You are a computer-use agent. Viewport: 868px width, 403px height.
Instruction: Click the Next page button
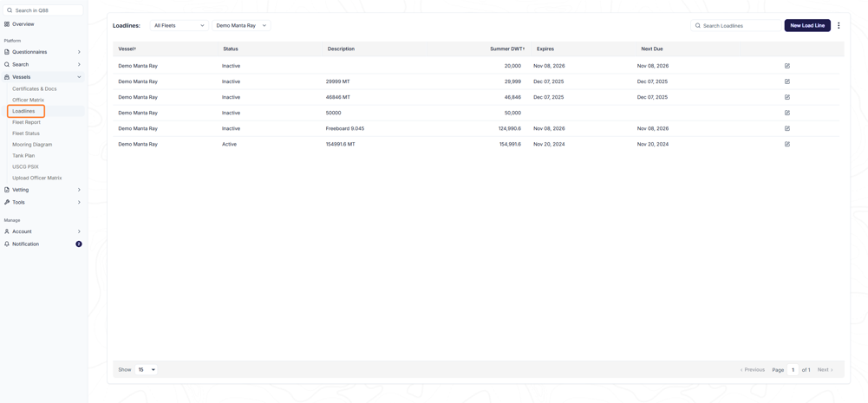pyautogui.click(x=825, y=370)
